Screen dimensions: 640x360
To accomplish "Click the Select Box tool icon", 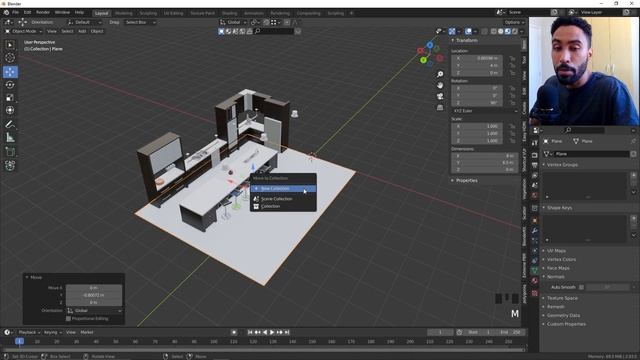I will (x=10, y=45).
